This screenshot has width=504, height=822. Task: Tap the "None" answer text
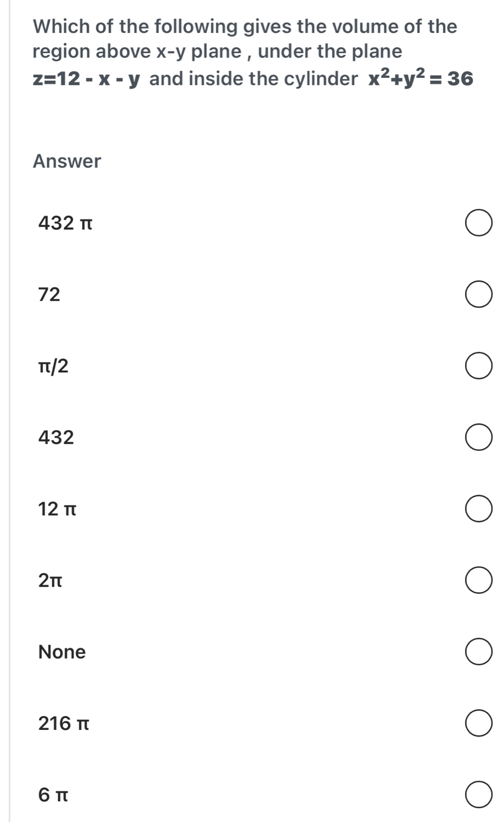pyautogui.click(x=62, y=652)
